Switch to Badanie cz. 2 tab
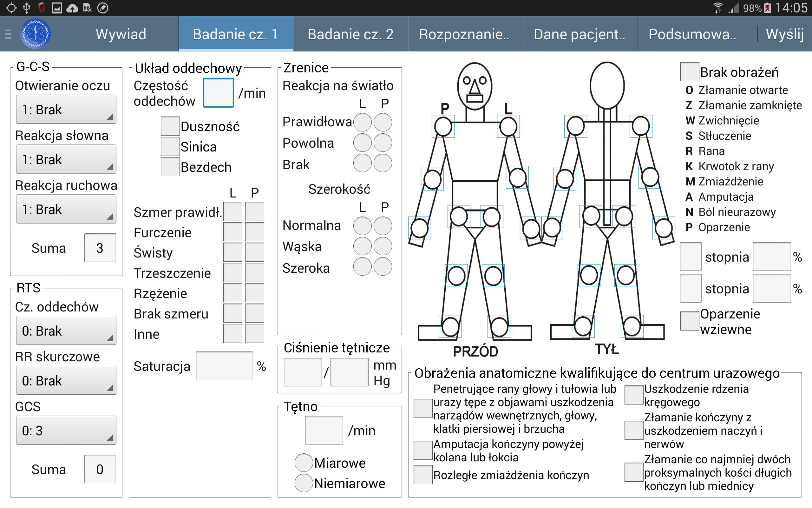This screenshot has height=508, width=812. click(x=350, y=34)
